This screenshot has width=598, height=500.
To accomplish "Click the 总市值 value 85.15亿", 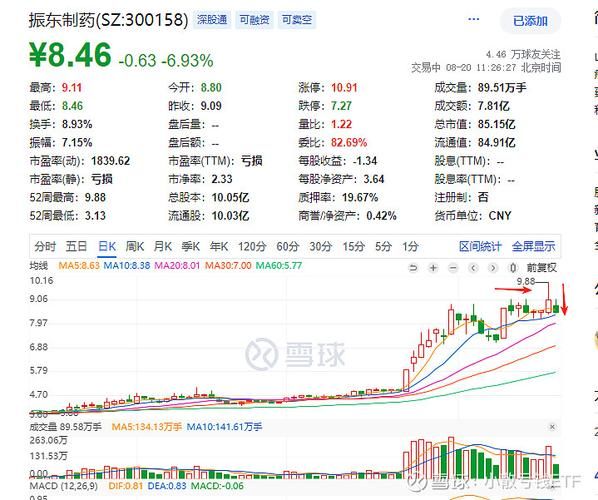I will pos(496,124).
